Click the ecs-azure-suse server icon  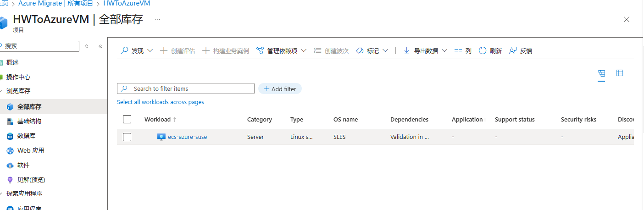pos(161,137)
